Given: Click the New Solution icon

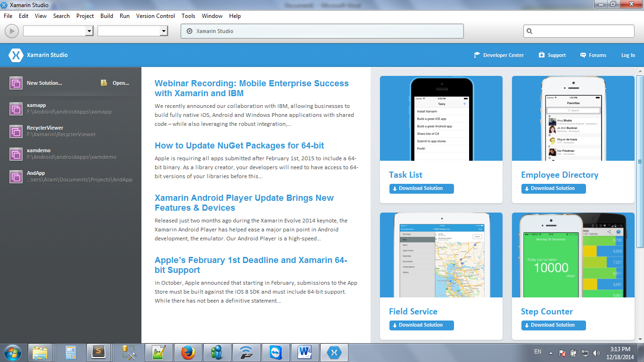Looking at the screenshot, I should click(16, 83).
